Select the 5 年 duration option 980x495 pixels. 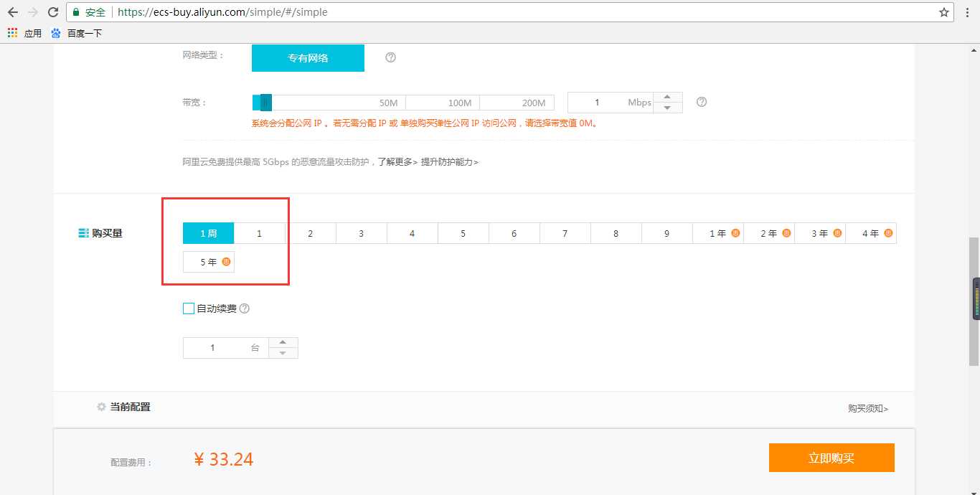[209, 262]
